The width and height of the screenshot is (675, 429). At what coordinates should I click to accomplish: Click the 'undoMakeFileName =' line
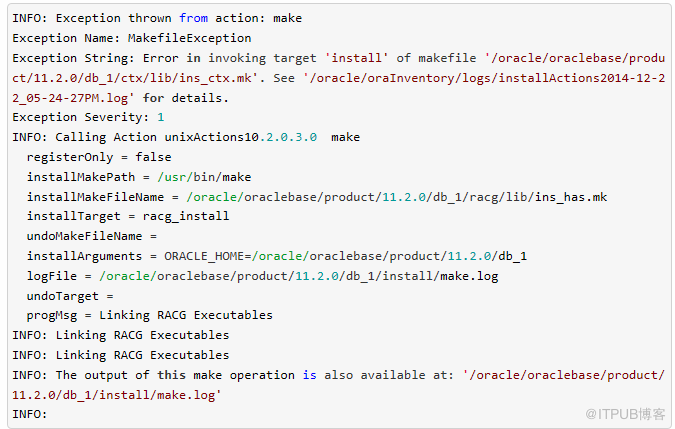92,236
